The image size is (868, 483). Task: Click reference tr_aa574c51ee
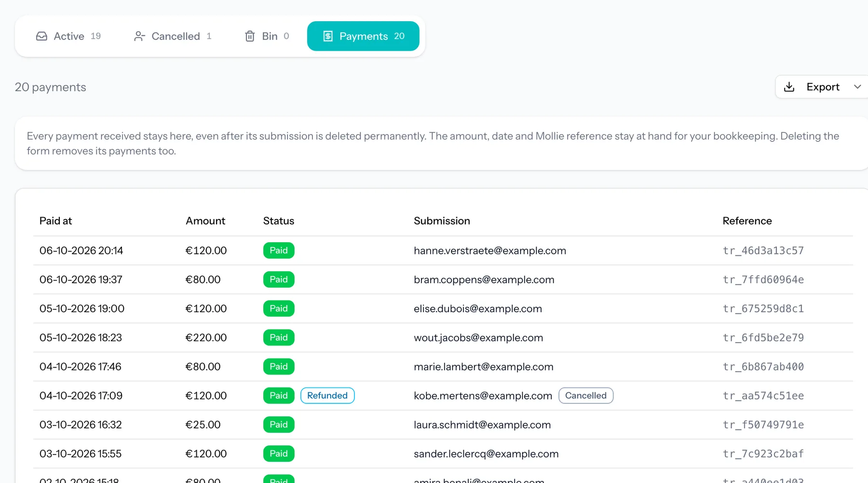point(763,396)
